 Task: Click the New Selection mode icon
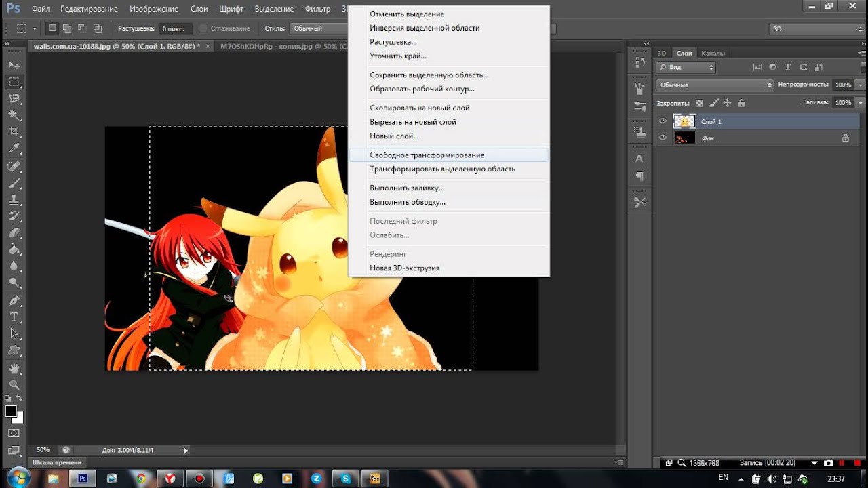(x=52, y=28)
